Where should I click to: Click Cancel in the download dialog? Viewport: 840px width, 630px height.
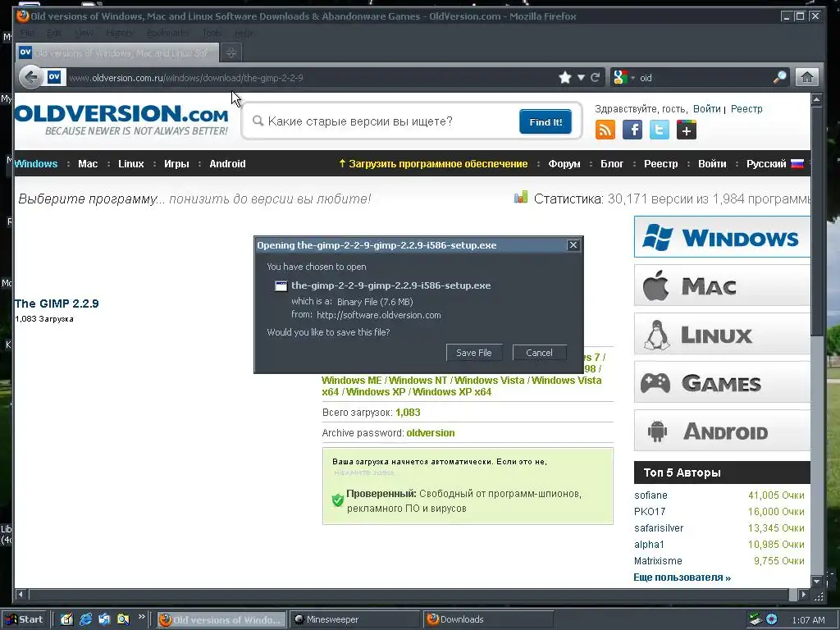pyautogui.click(x=539, y=353)
